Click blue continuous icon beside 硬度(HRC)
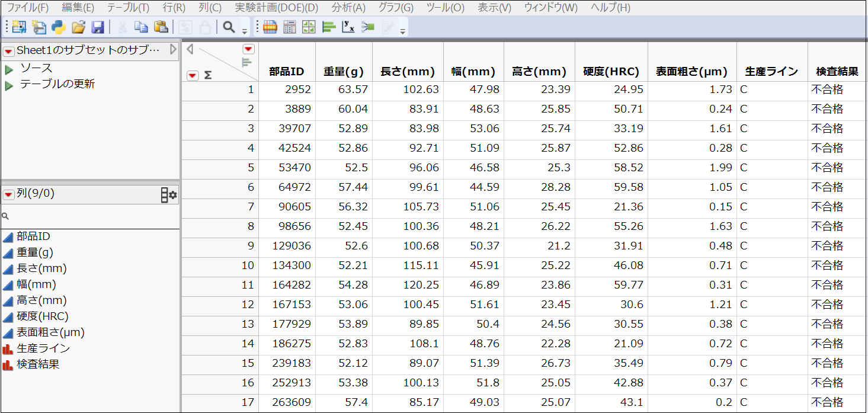 [x=8, y=316]
